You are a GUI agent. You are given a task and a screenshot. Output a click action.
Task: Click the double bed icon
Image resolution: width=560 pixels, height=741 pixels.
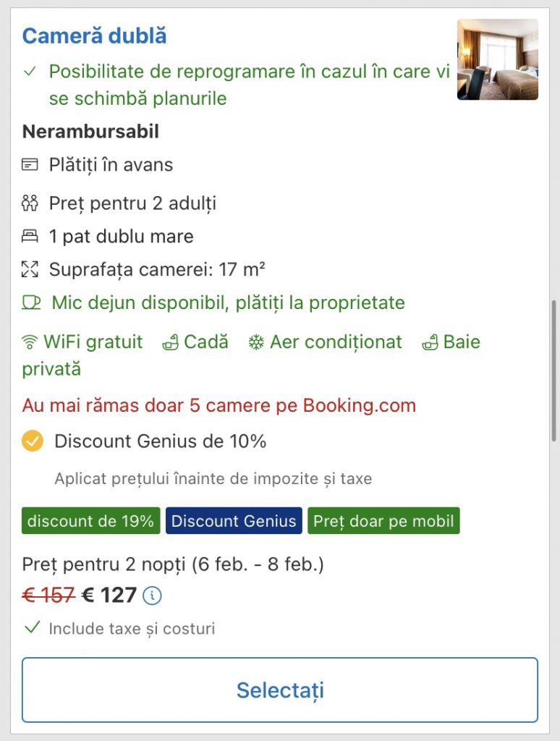30,236
